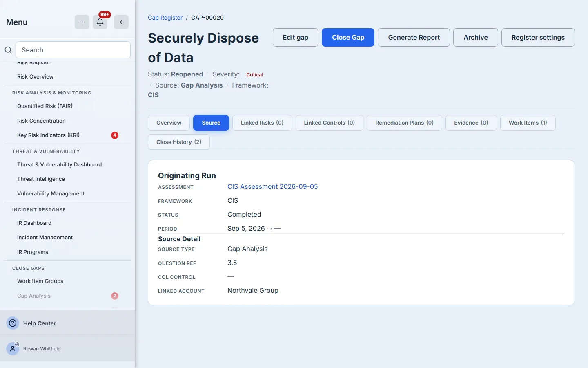
Task: Click the search magnifier icon
Action: (x=8, y=50)
